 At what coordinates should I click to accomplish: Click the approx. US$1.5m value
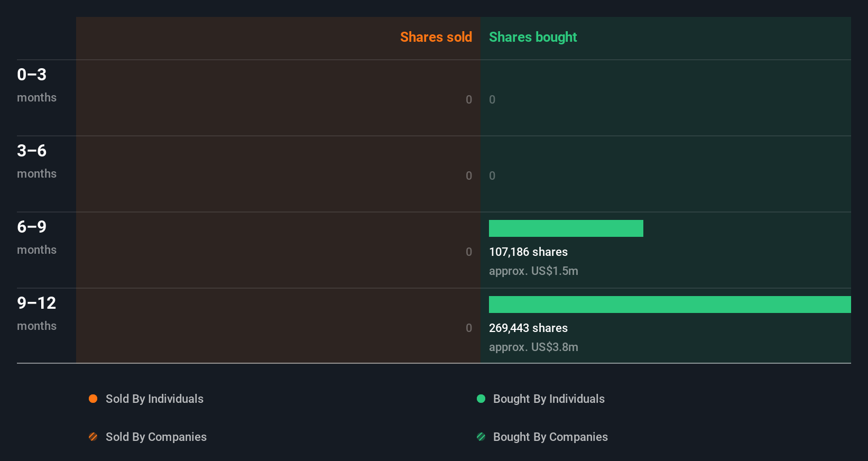[533, 271]
